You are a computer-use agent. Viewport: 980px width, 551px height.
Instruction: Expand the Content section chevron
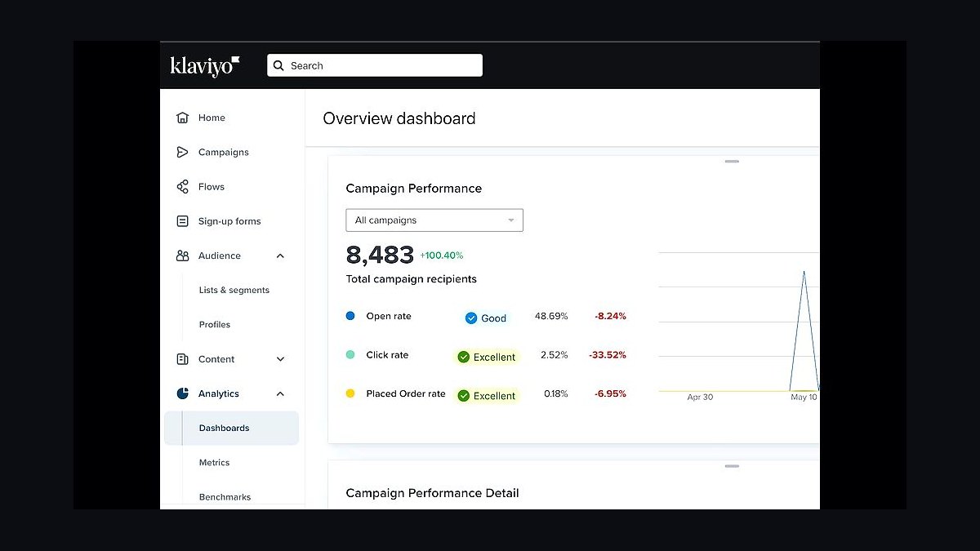(280, 359)
